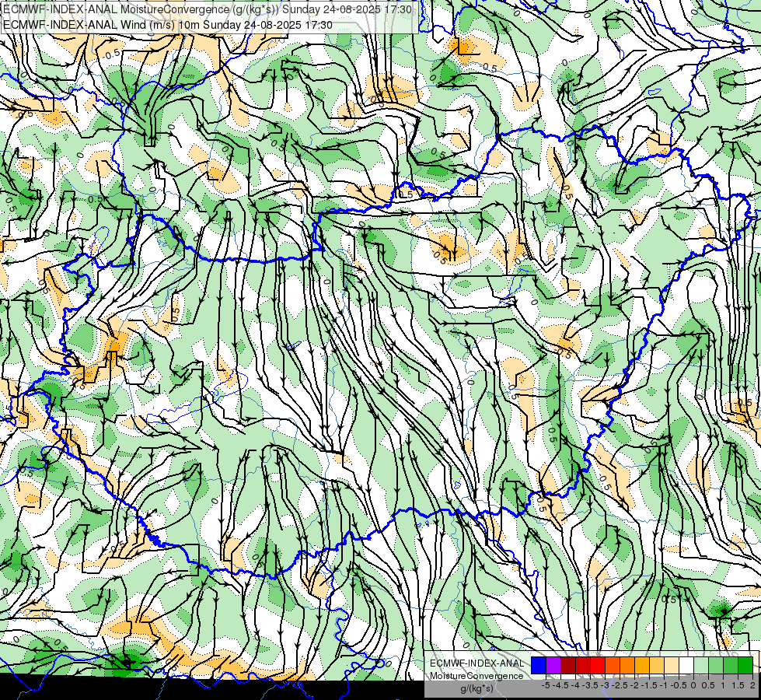Click the blue legend swatch below -5

(x=539, y=666)
